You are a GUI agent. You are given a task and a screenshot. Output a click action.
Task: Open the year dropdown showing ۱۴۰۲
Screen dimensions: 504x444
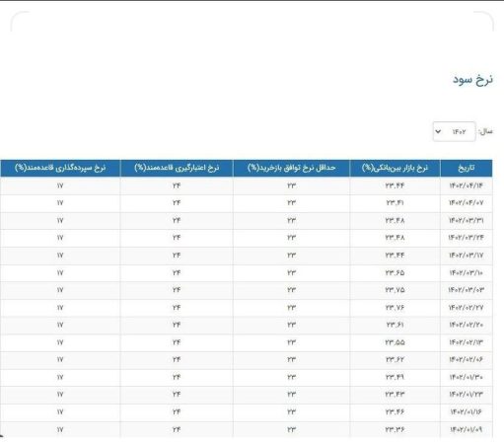click(454, 131)
